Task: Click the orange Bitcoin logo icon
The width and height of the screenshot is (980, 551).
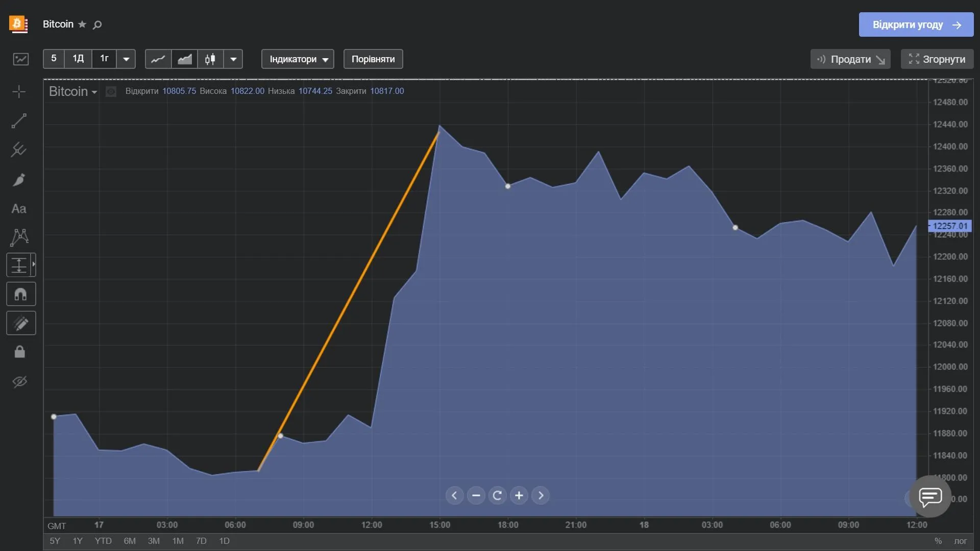Action: tap(18, 24)
